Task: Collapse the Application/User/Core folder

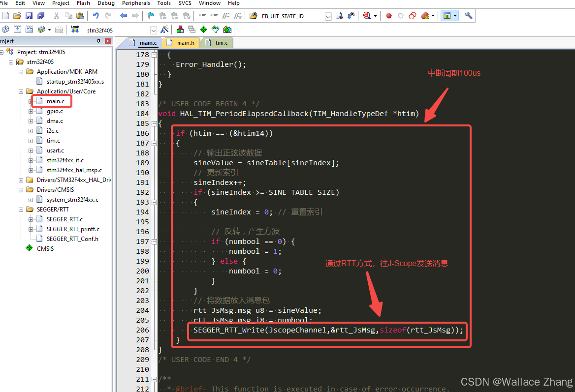Action: 21,91
